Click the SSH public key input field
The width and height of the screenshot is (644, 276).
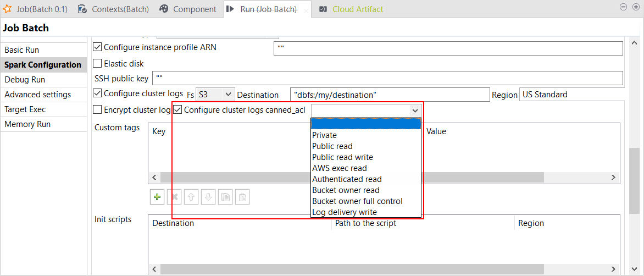point(387,78)
